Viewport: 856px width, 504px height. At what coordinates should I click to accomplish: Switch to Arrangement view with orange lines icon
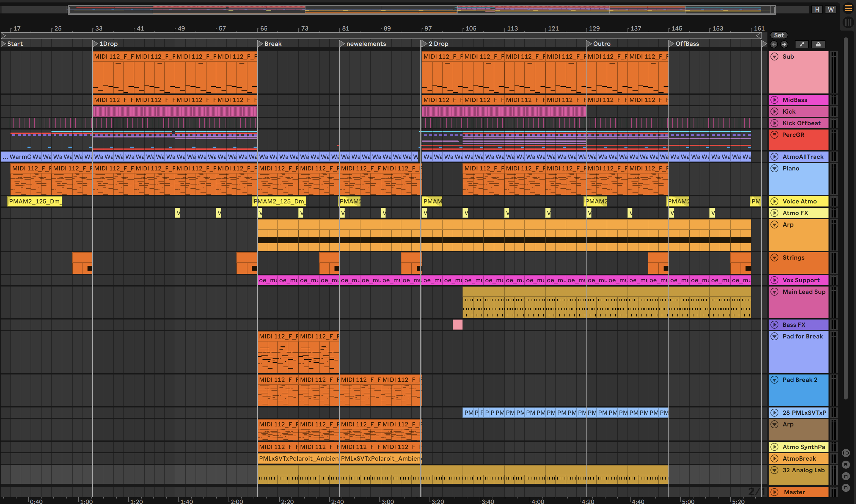tap(848, 9)
